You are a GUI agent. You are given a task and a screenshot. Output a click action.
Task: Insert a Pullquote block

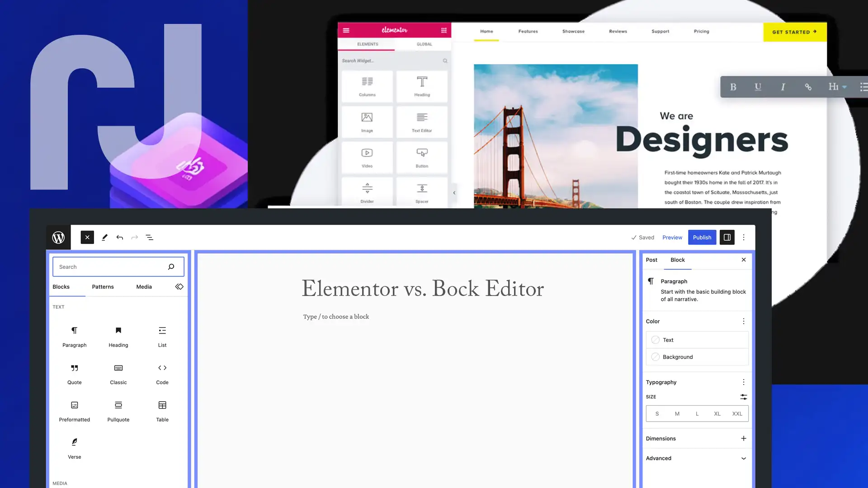tap(118, 412)
